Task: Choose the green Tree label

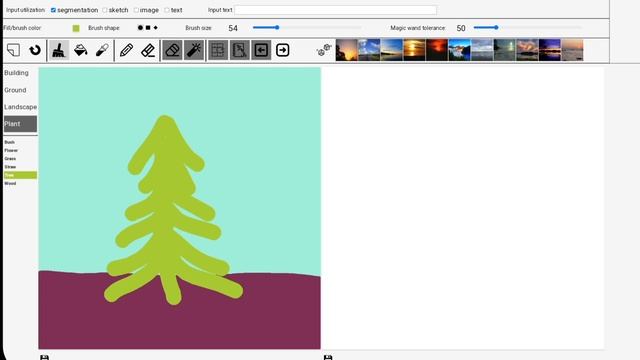Action: point(20,175)
